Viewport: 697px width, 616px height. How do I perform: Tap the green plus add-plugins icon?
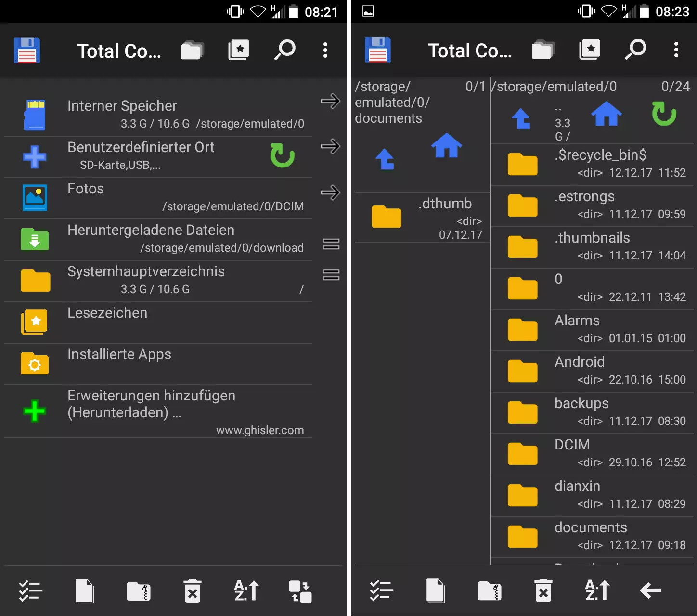pos(35,411)
